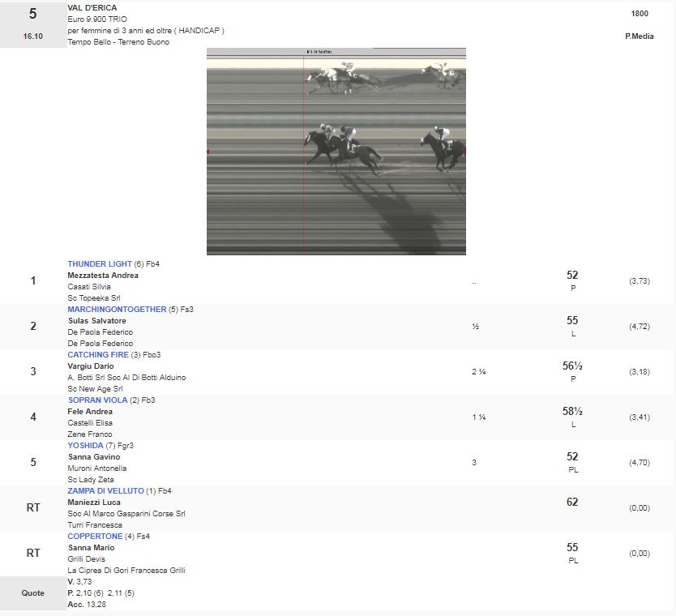Click the COPPERTONE horse link

point(95,537)
